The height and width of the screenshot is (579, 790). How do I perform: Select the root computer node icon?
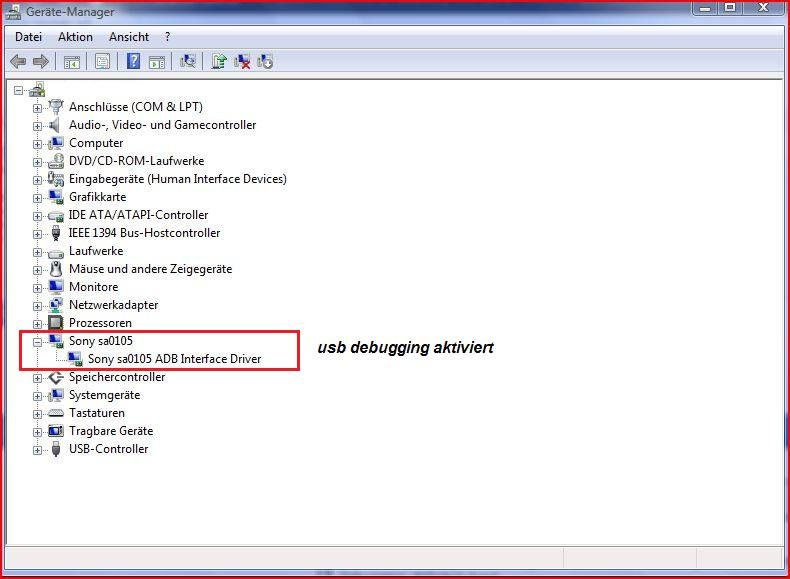(x=37, y=90)
